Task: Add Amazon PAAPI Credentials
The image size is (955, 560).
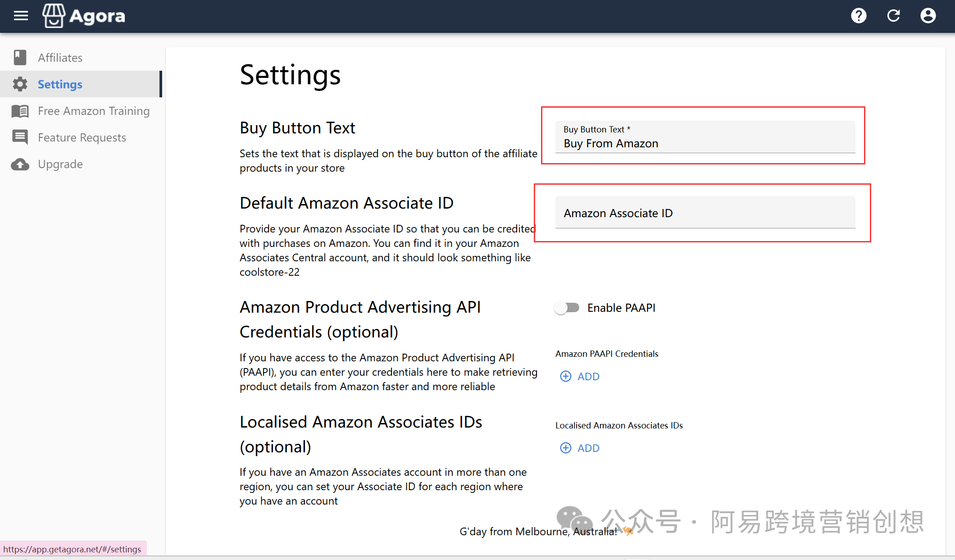Action: pyautogui.click(x=580, y=377)
